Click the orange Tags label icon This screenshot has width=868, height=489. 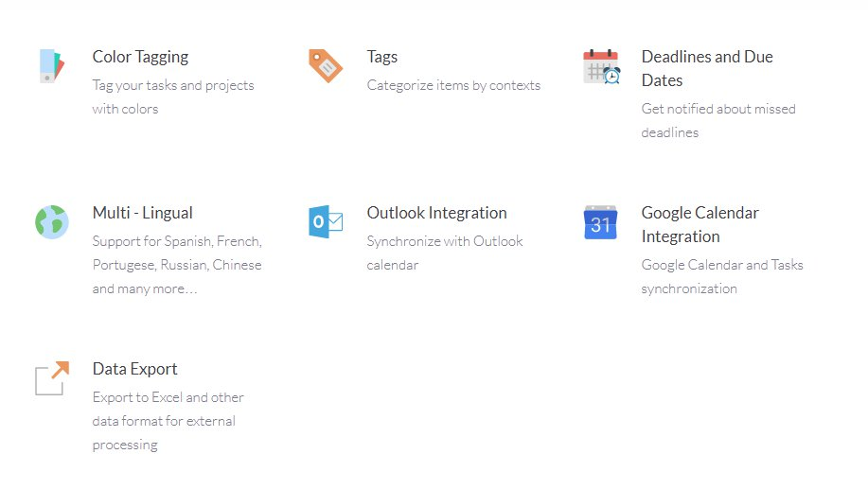326,66
